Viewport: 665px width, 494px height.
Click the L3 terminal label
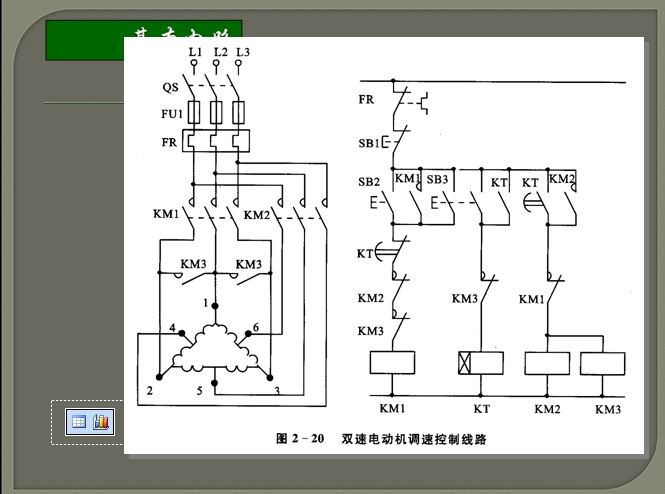coord(243,50)
